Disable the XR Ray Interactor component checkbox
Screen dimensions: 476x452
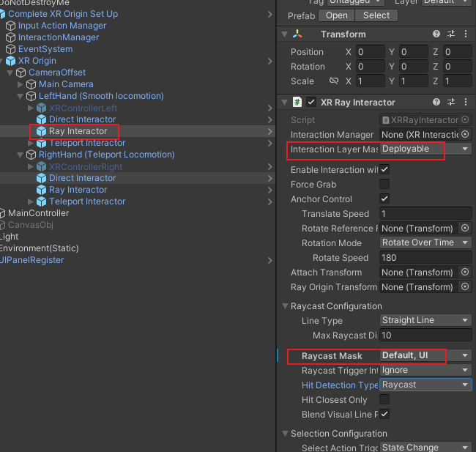point(311,103)
